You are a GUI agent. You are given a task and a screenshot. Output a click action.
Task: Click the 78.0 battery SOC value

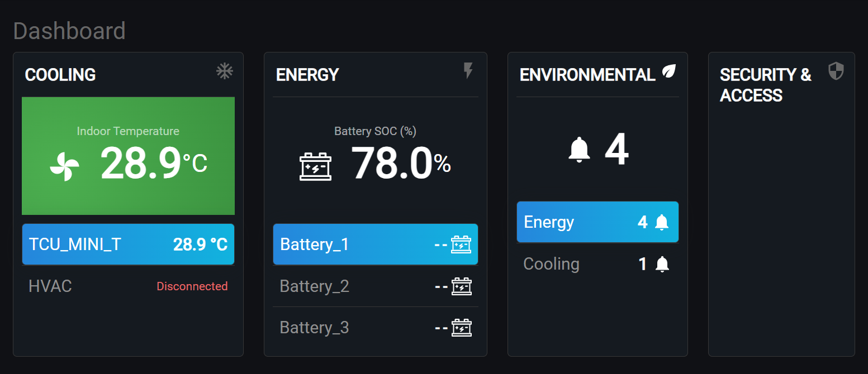tap(392, 164)
